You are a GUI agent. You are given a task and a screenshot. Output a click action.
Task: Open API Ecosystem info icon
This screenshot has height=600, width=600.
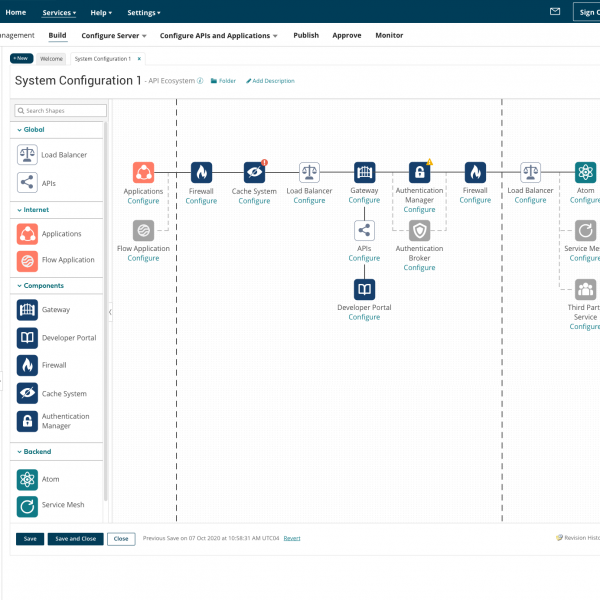(x=200, y=81)
